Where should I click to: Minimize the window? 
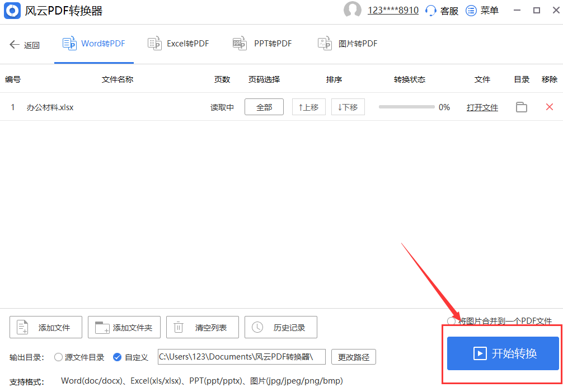(517, 11)
